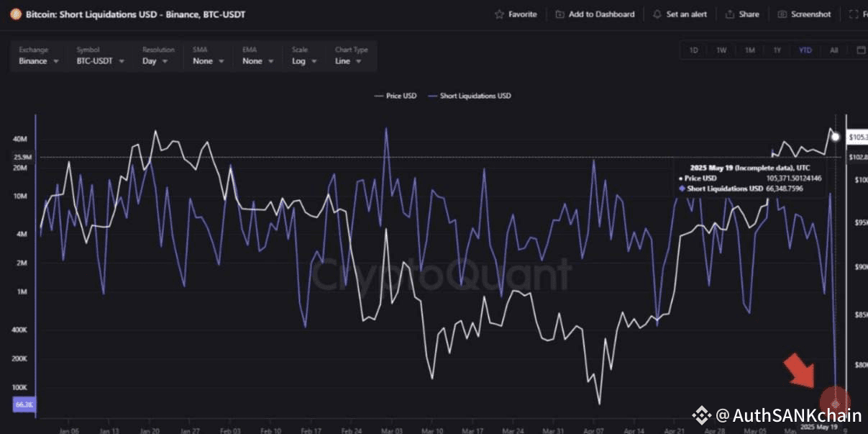The height and width of the screenshot is (434, 868).
Task: Select the 1D time range
Action: coord(693,50)
